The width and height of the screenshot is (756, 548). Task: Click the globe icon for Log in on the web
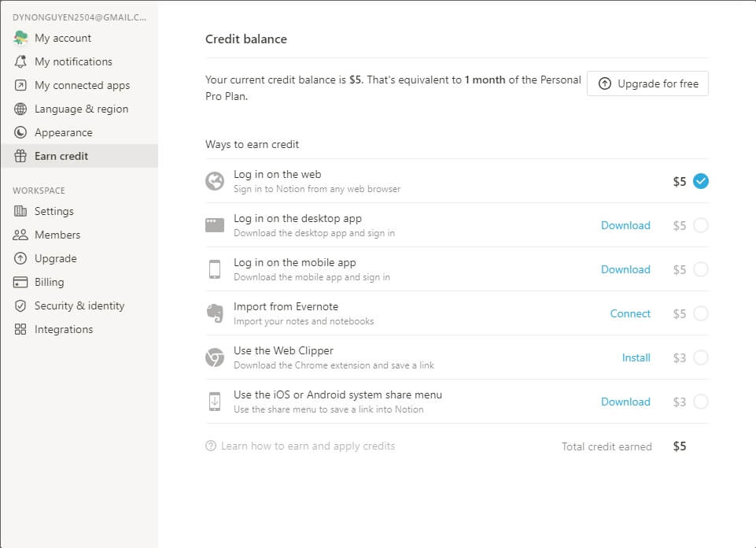coord(215,181)
